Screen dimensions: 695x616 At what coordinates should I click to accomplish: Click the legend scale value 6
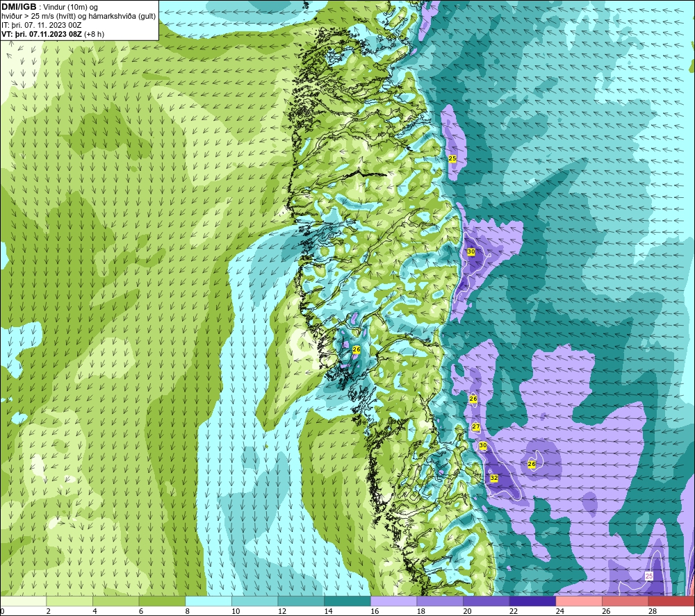tap(141, 611)
